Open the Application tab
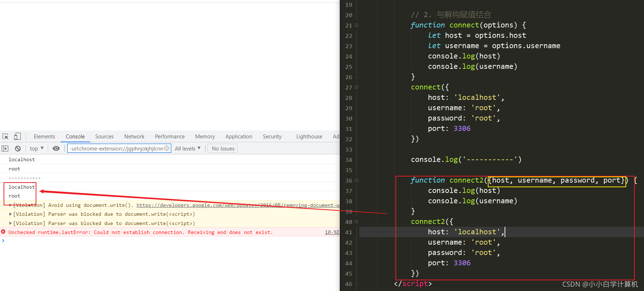Image resolution: width=644 pixels, height=291 pixels. click(x=239, y=137)
